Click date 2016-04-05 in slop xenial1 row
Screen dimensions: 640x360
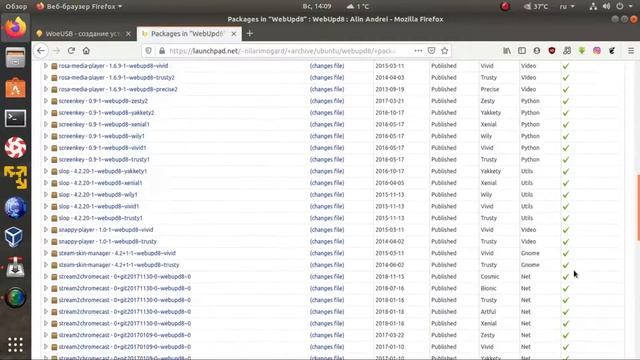(389, 183)
